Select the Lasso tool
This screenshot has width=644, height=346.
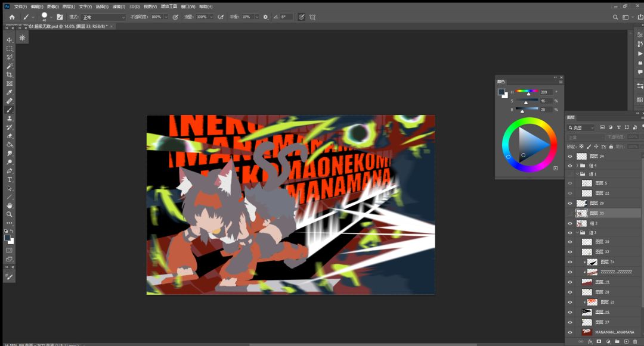[10, 57]
